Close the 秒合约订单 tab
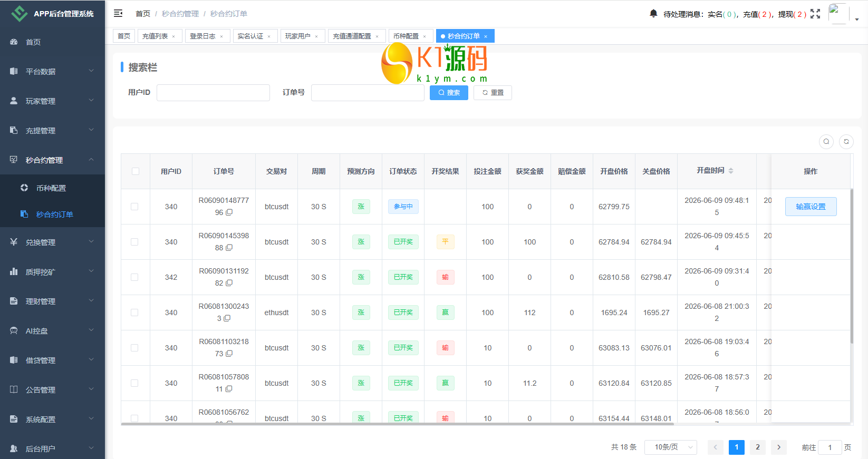 click(486, 36)
